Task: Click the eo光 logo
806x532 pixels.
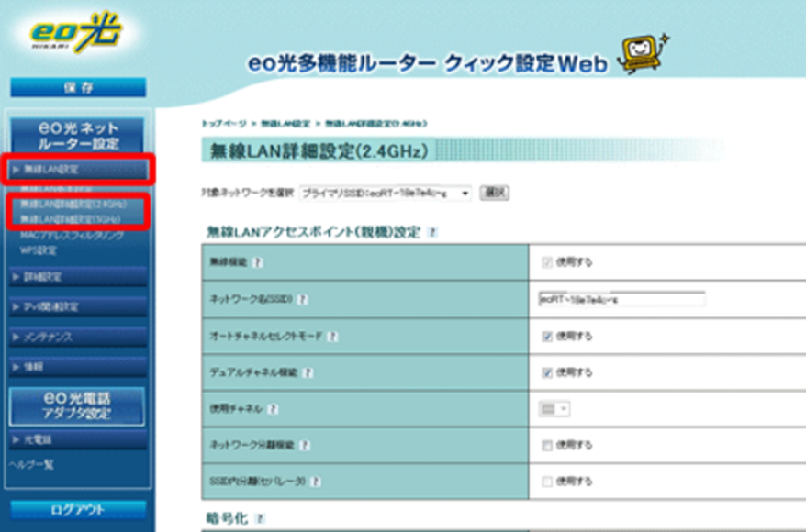Action: pos(76,34)
